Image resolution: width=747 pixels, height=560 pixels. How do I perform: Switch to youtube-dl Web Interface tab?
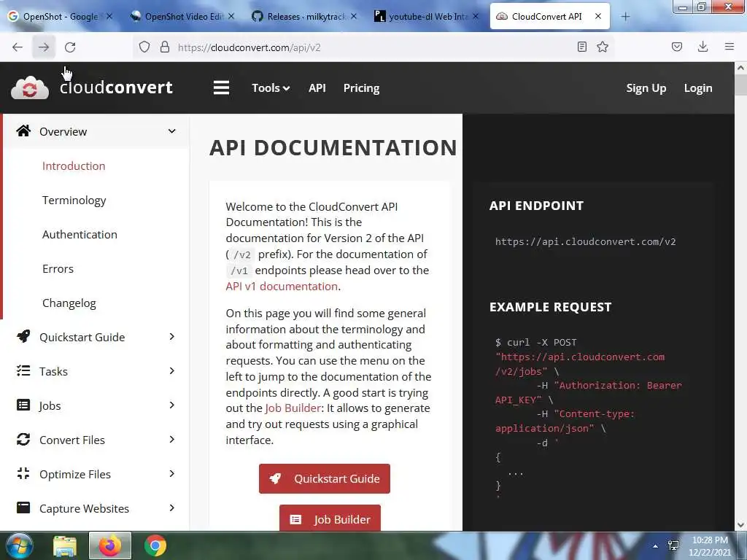427,17
